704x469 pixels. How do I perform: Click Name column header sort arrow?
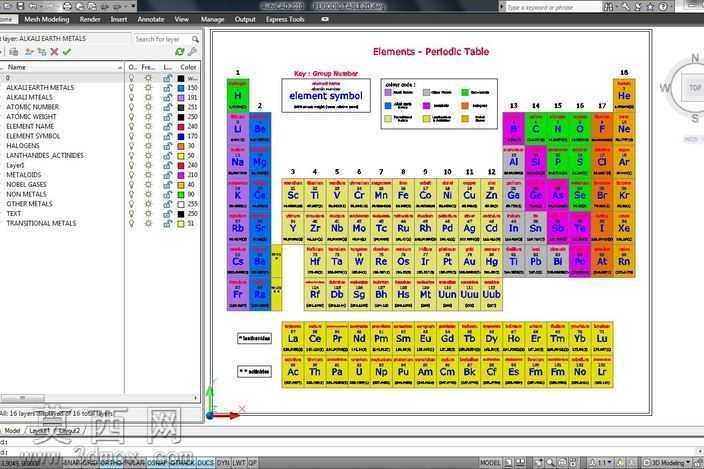[120, 67]
